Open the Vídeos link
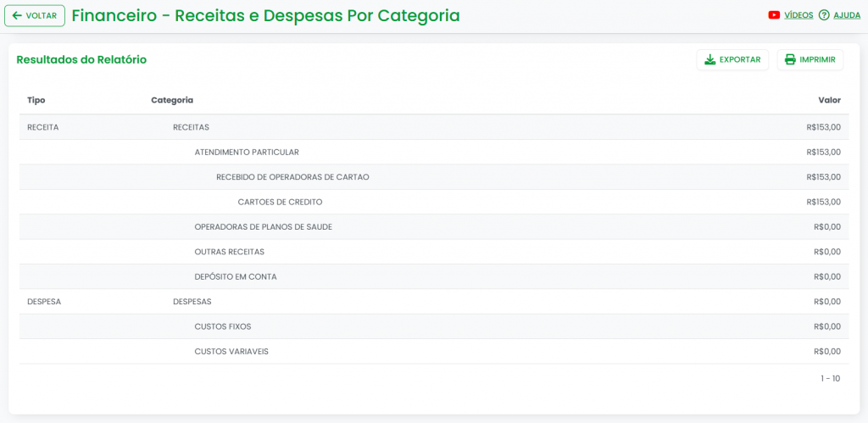The height and width of the screenshot is (423, 868). tap(798, 15)
